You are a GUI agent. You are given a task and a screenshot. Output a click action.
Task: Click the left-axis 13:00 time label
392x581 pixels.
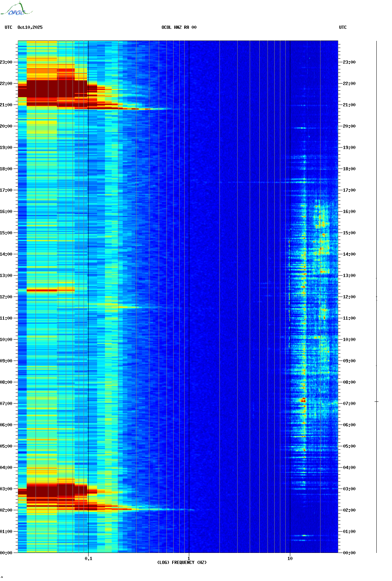[6, 276]
